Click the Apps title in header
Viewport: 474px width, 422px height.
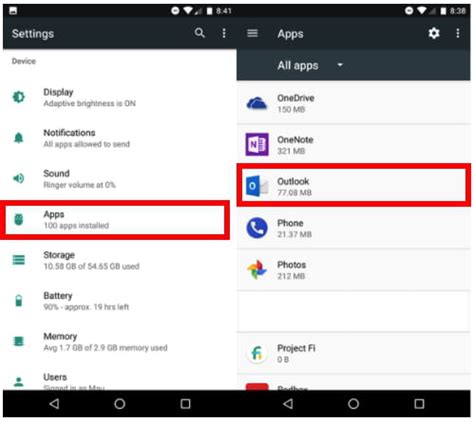coord(290,34)
